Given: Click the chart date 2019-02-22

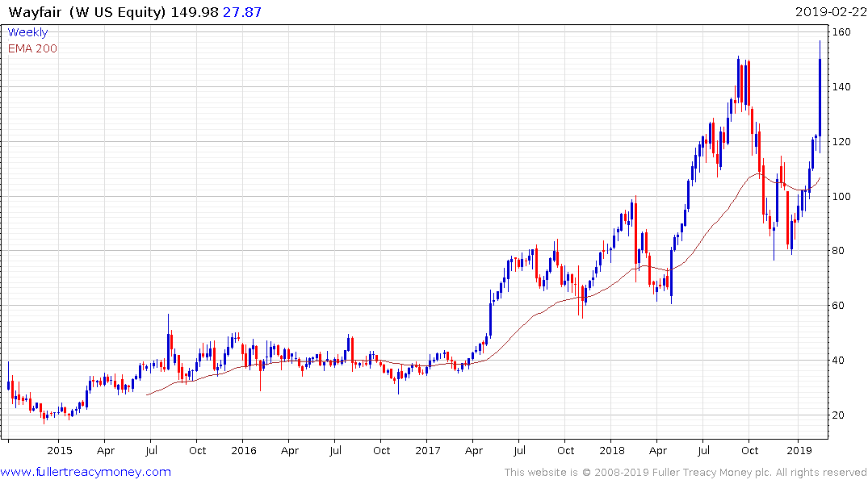Looking at the screenshot, I should (831, 11).
